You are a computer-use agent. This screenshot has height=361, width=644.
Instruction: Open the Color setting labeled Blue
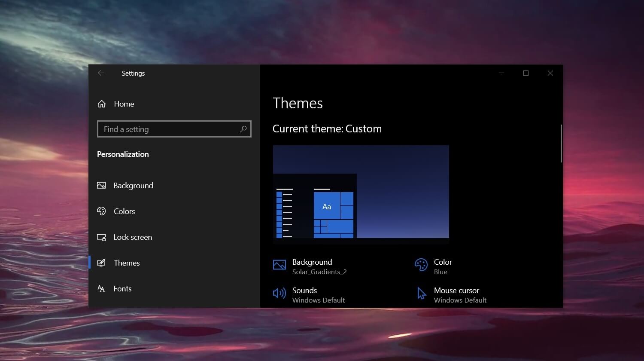coord(443,266)
